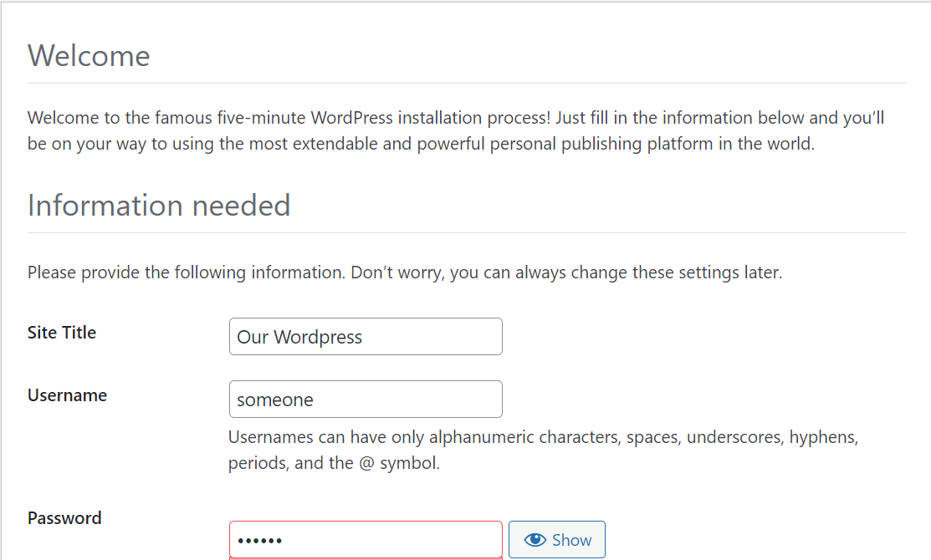Click into the Password field
The height and width of the screenshot is (560, 931).
[366, 540]
